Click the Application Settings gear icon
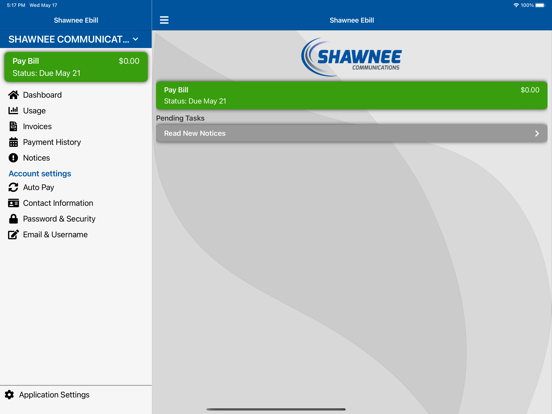The image size is (552, 414). [x=10, y=395]
